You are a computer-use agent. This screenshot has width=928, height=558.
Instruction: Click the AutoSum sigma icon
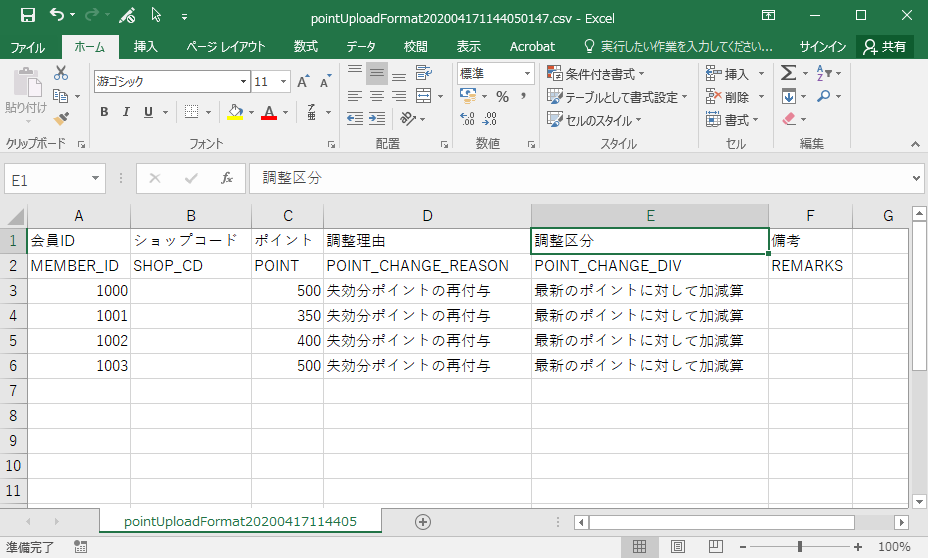[788, 73]
